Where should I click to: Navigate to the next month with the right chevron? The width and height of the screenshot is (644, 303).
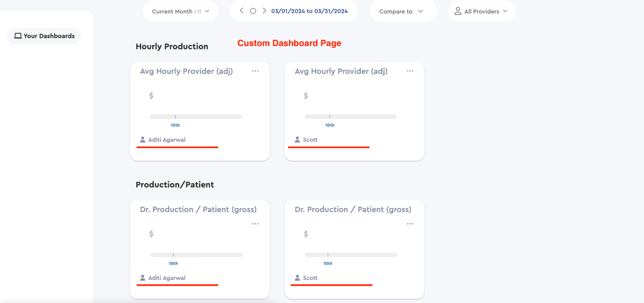coord(264,10)
